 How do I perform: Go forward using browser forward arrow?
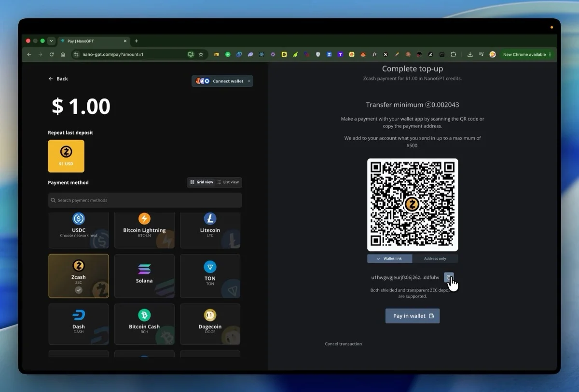click(40, 54)
